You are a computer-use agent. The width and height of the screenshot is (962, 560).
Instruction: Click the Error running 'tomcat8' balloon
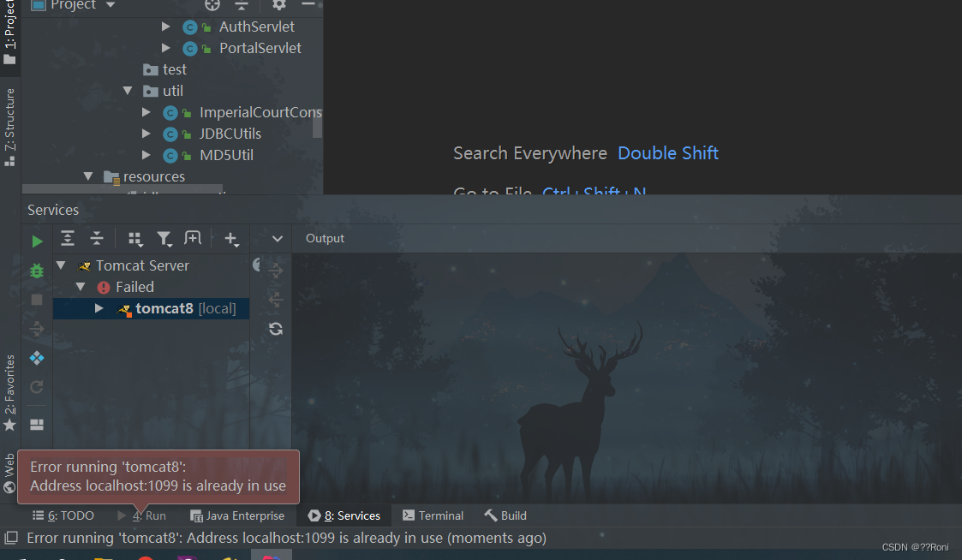point(158,477)
